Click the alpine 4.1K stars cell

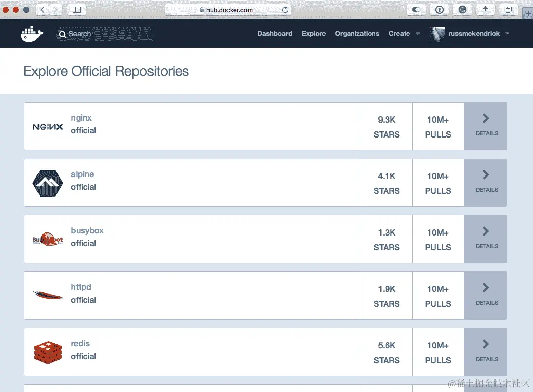(387, 183)
